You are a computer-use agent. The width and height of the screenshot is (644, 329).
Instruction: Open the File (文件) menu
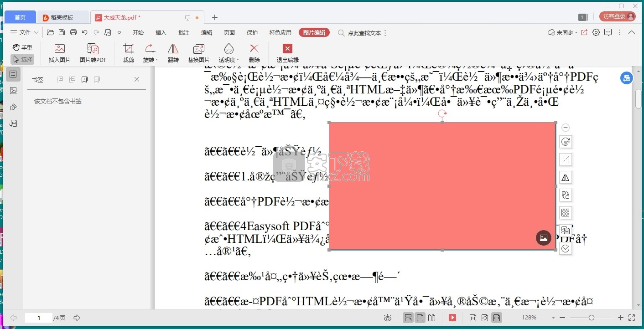coord(24,32)
